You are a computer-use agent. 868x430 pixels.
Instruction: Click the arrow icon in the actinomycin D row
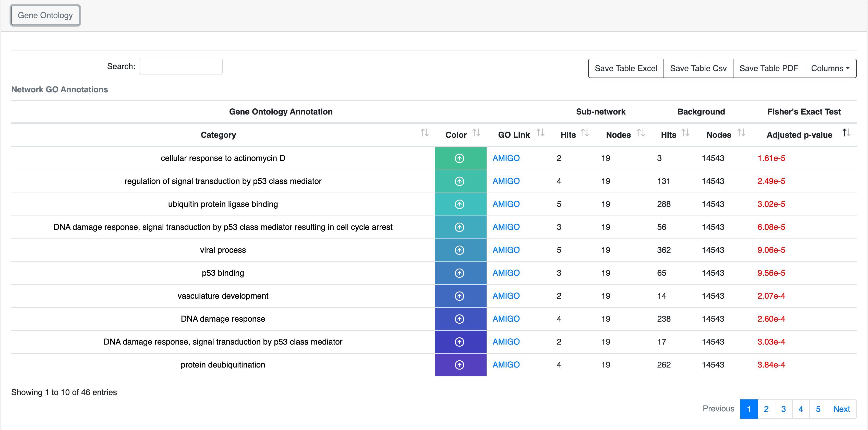[x=459, y=158]
